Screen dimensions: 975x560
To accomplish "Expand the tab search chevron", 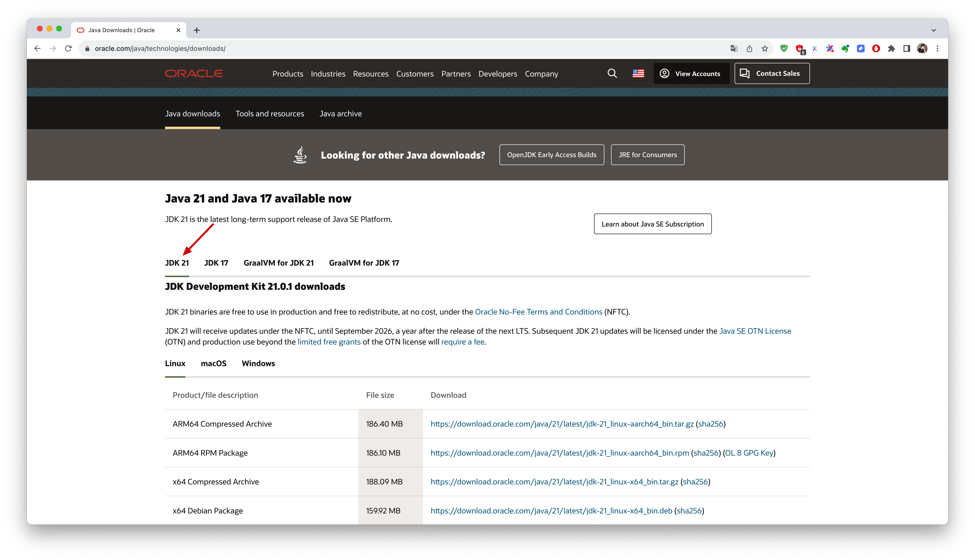I will [x=933, y=30].
